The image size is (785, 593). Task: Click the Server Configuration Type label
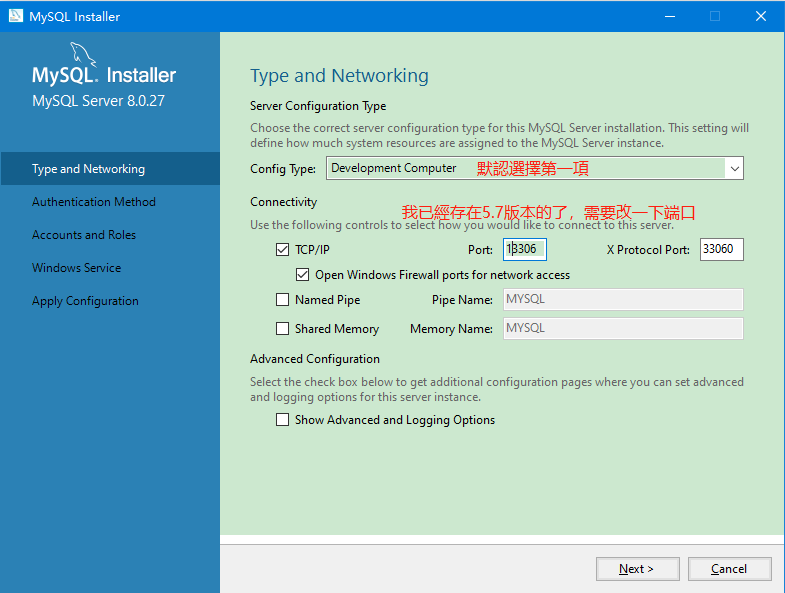318,106
